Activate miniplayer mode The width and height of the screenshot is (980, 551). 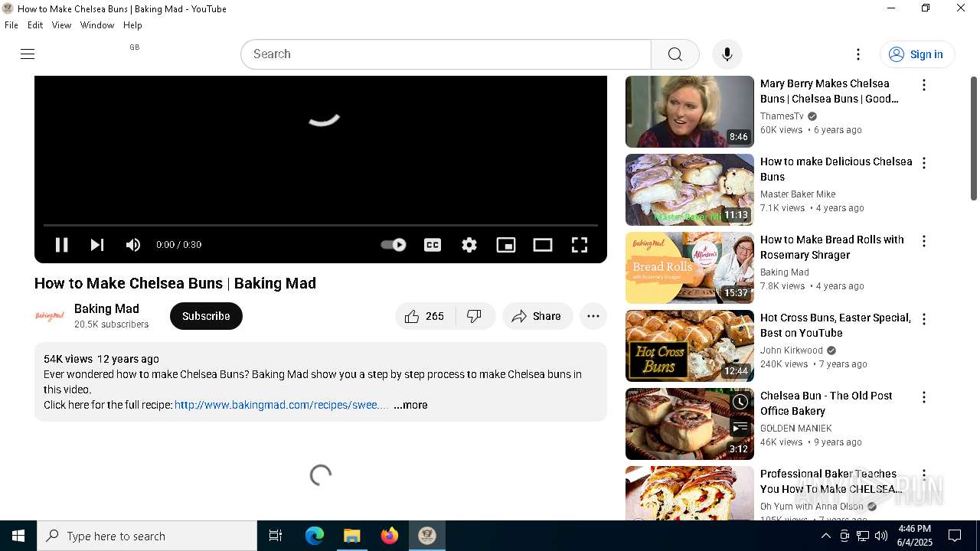[506, 245]
